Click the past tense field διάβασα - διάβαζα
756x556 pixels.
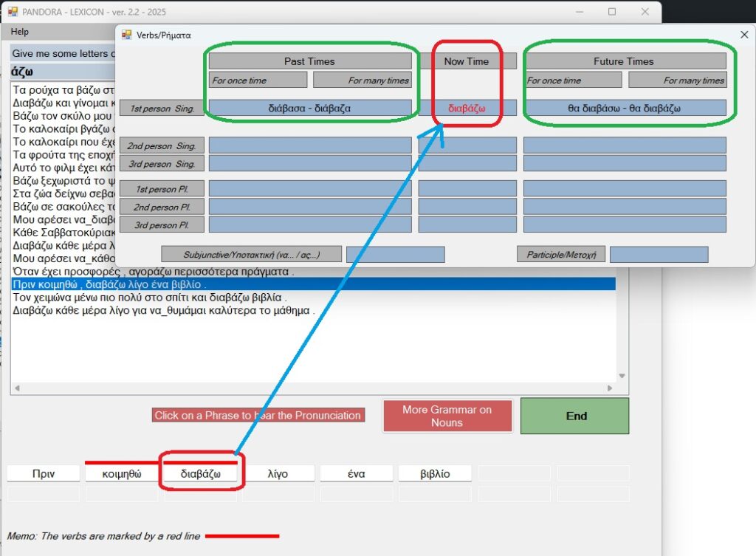click(309, 108)
